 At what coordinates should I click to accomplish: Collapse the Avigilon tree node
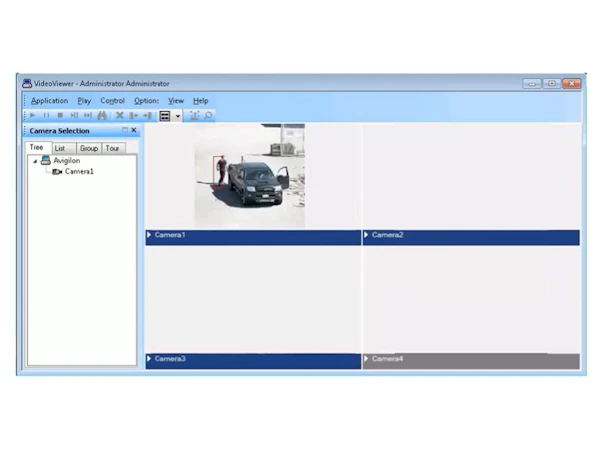35,161
